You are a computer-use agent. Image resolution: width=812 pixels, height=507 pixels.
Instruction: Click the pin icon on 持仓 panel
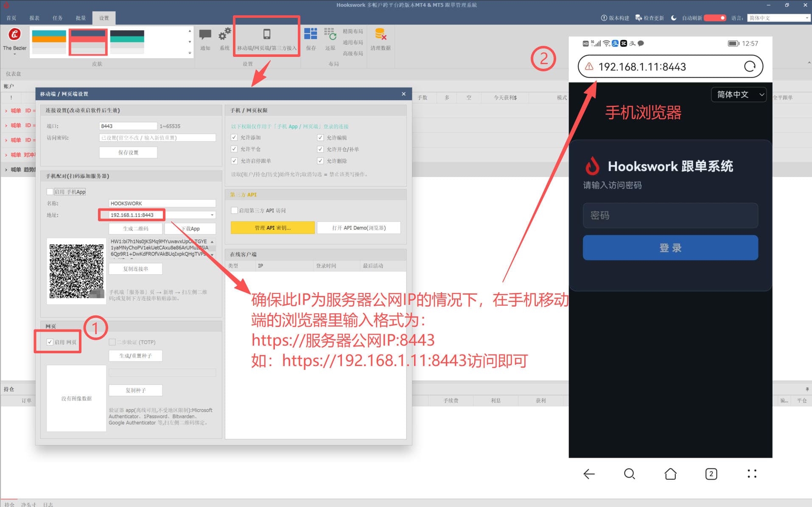pos(807,389)
